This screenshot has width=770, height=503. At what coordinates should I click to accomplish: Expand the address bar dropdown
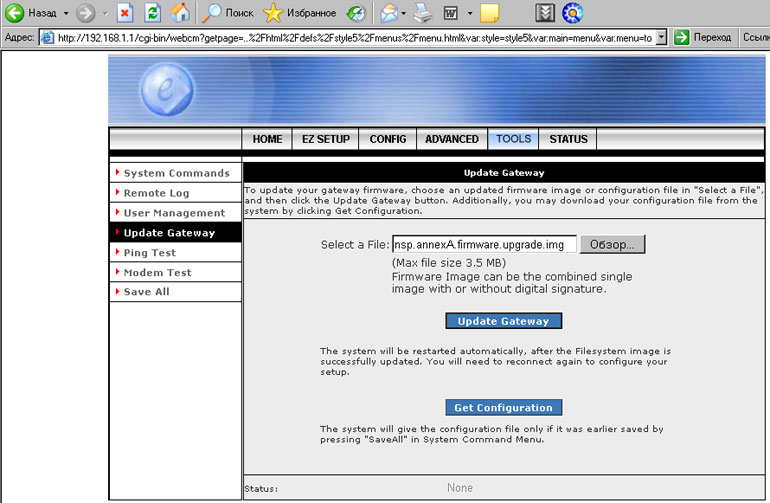[661, 37]
